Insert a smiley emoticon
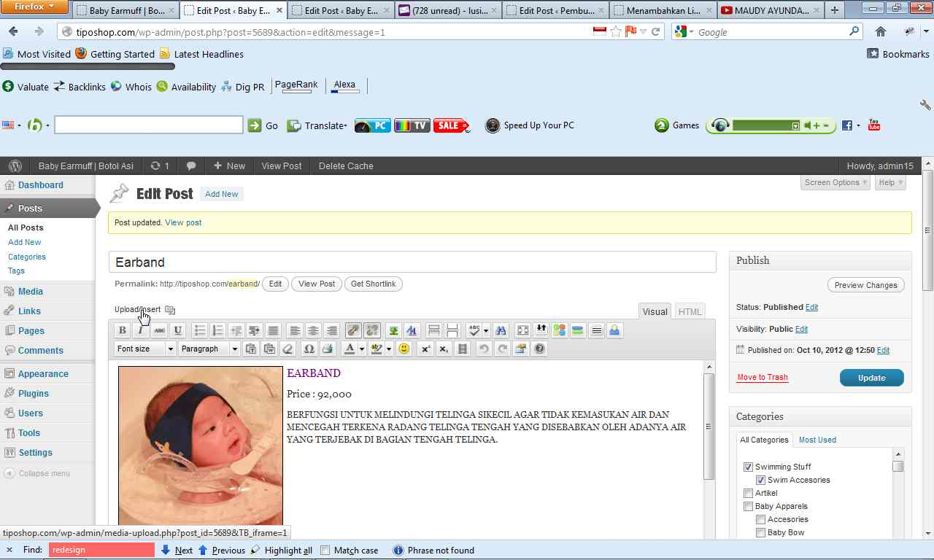Viewport: 934px width, 560px height. 404,349
